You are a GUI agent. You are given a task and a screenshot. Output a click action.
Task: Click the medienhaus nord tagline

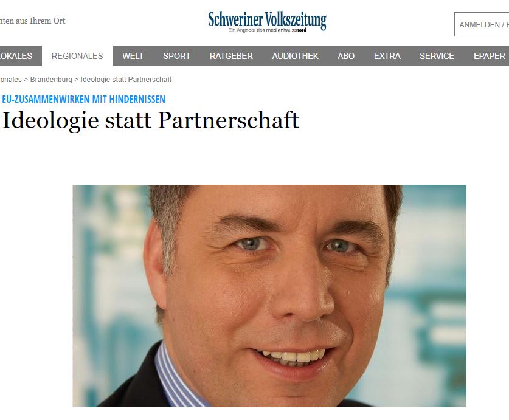[268, 30]
